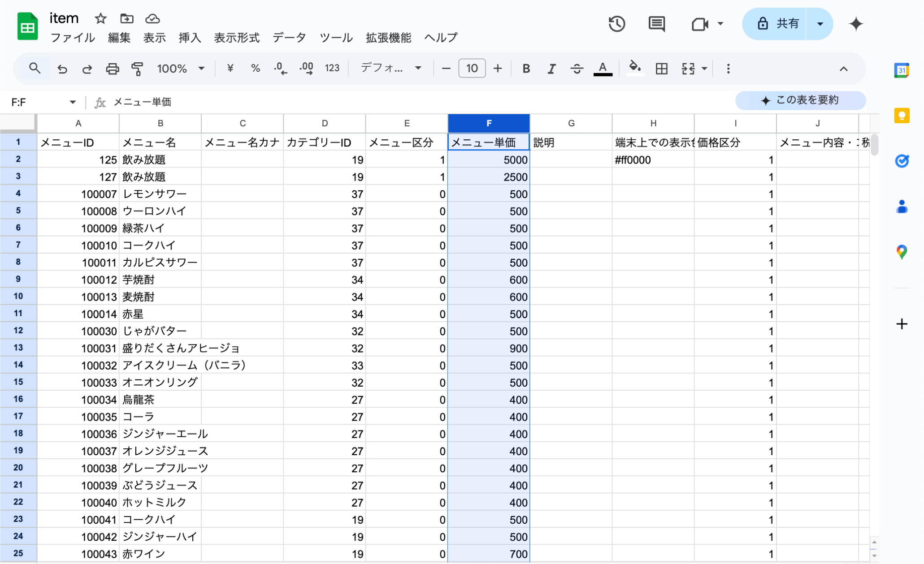Increase decimal places

[x=306, y=69]
